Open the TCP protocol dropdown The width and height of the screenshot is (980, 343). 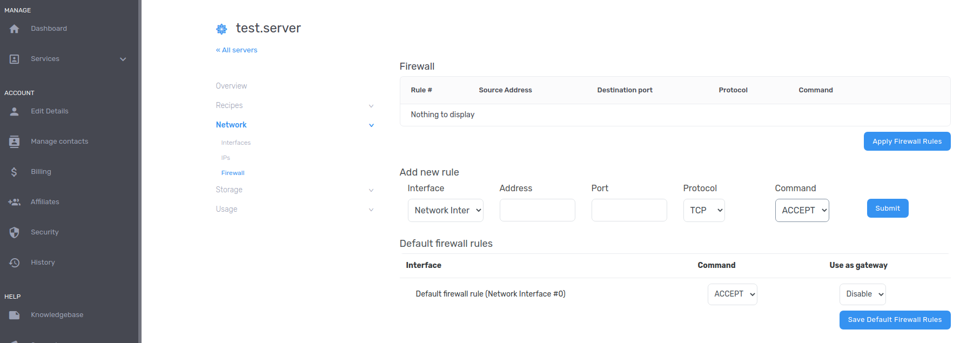(703, 210)
